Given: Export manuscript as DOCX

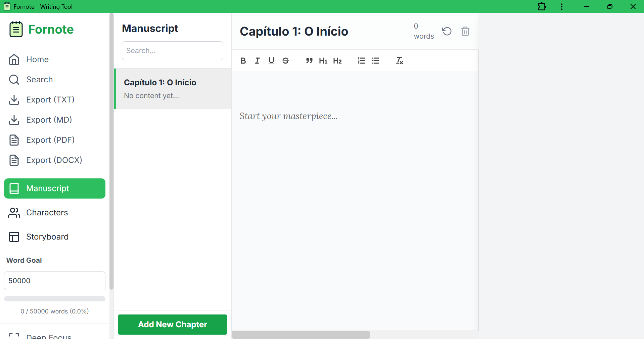Looking at the screenshot, I should (55, 160).
